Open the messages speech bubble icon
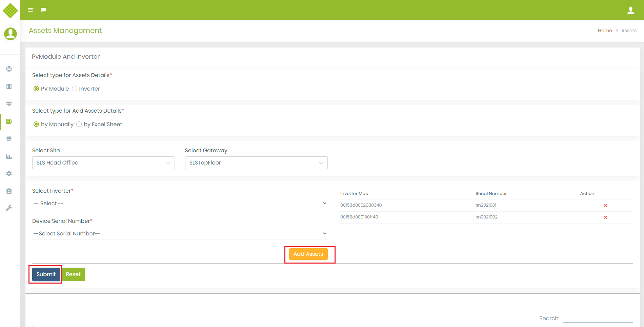This screenshot has width=644, height=327. pos(43,9)
